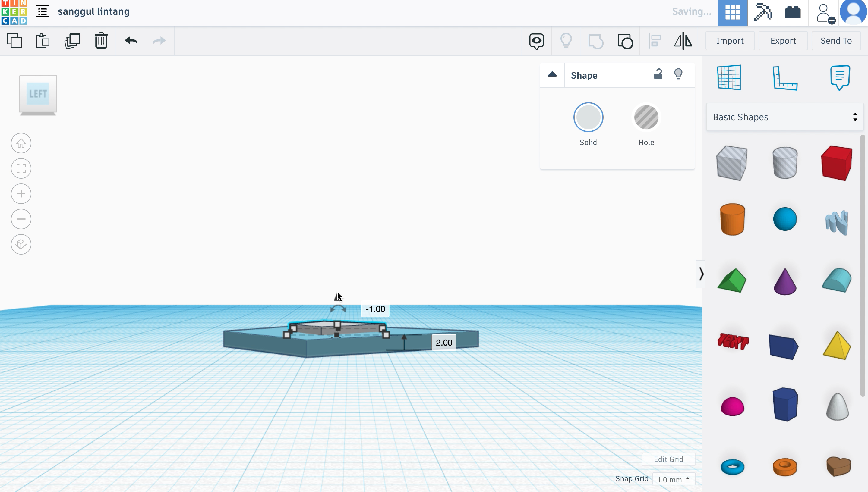
Task: Go to Home view
Action: click(21, 143)
